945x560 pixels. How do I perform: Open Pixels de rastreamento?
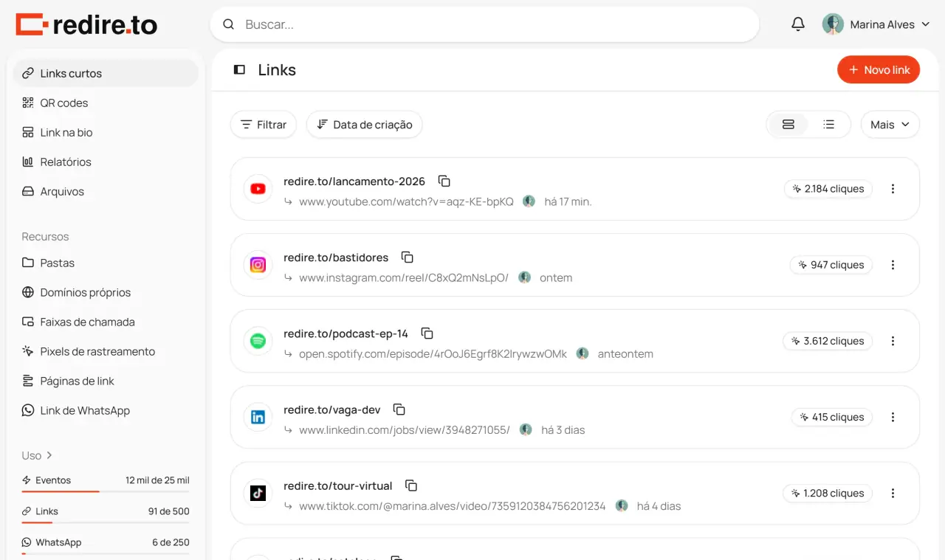tap(106, 351)
